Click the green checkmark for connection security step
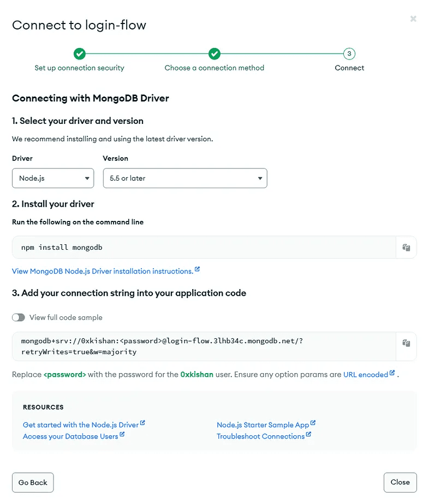This screenshot has height=504, width=429. (80, 53)
